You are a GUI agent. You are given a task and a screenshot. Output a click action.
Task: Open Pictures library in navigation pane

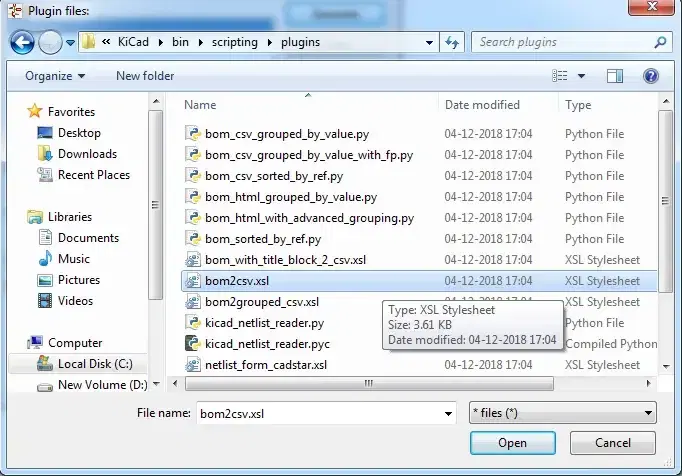(x=79, y=279)
